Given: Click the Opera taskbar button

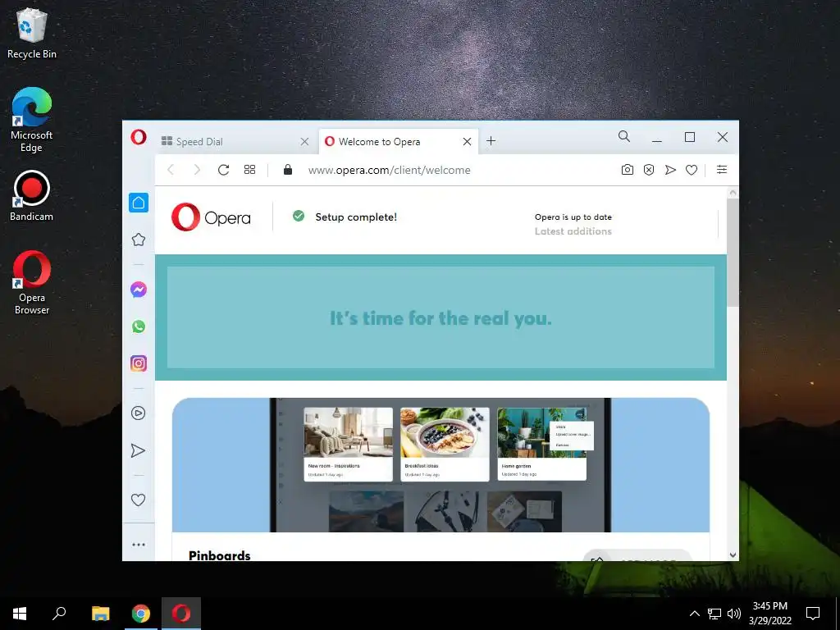Looking at the screenshot, I should tap(181, 614).
